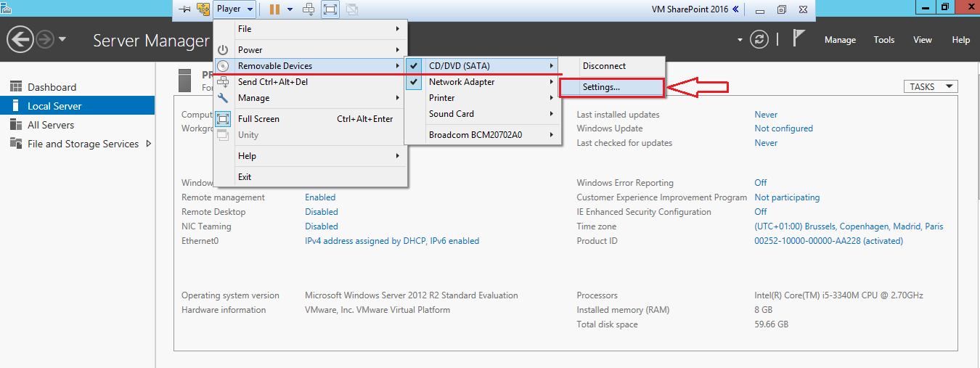Open the Removable Devices submenu
The height and width of the screenshot is (368, 980).
[310, 66]
